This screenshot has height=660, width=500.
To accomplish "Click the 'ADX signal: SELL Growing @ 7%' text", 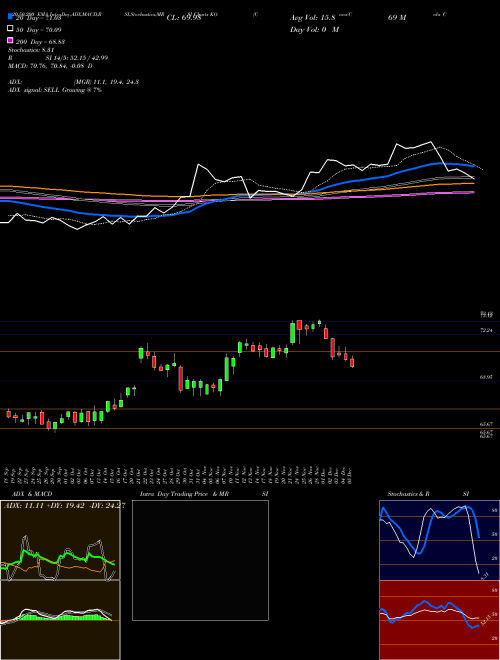I will [x=55, y=90].
